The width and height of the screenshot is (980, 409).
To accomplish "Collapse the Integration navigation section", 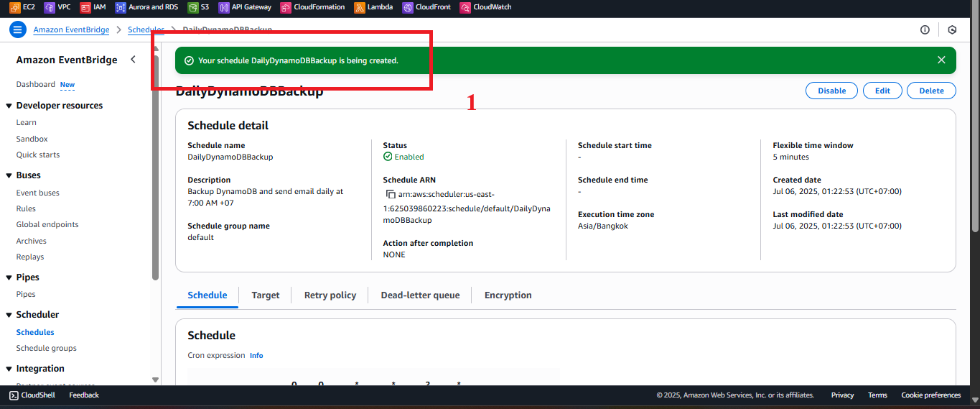I will (9, 369).
